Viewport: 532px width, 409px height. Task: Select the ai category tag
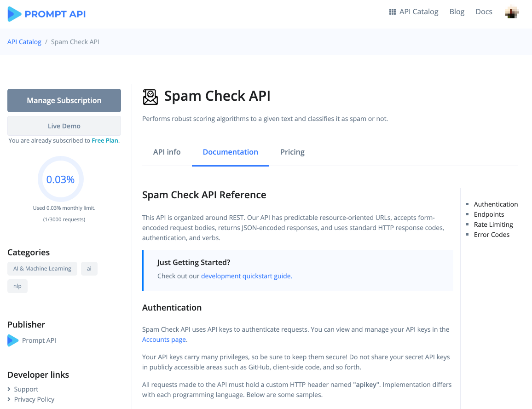click(x=89, y=269)
